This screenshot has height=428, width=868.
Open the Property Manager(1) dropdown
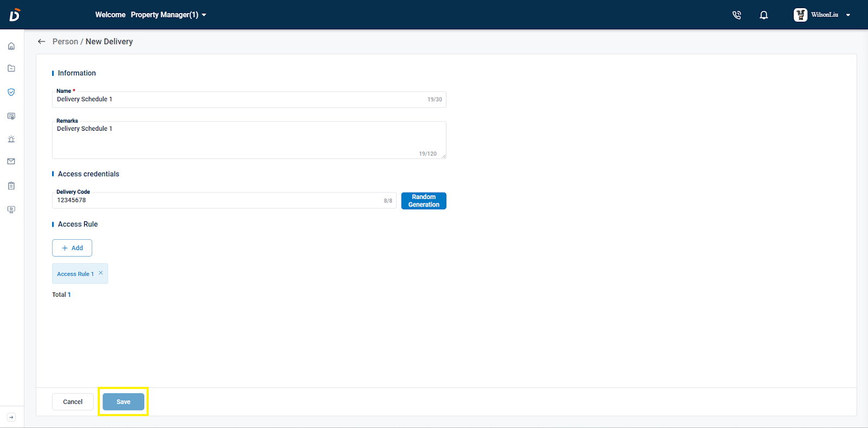[168, 15]
